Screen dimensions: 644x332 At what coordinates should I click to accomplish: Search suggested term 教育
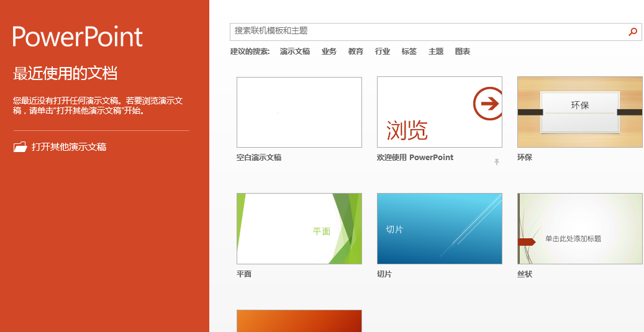click(x=356, y=52)
